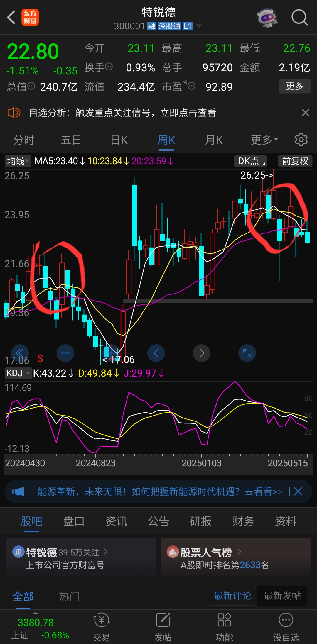Open the 股票人气榜 card
Viewport: 317px width, 644px height.
236,557
